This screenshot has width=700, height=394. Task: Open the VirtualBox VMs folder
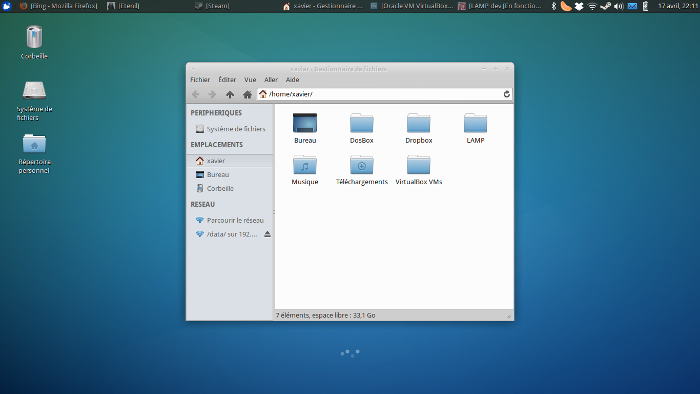(x=419, y=170)
